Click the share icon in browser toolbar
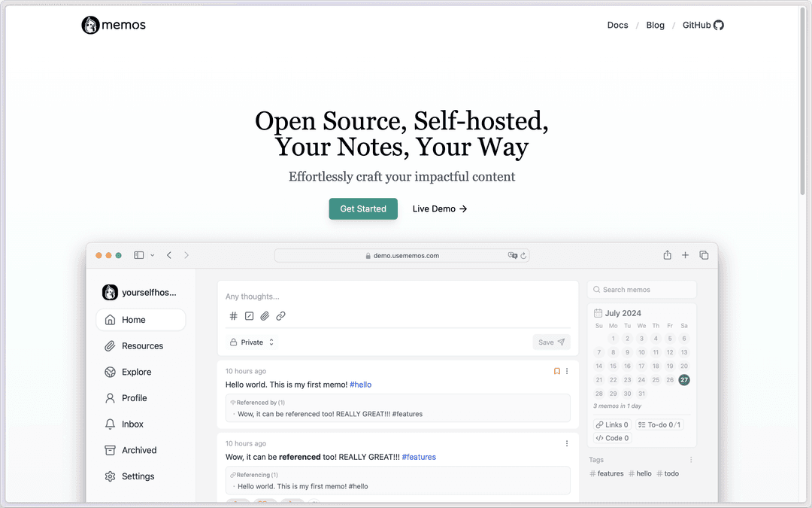Image resolution: width=812 pixels, height=508 pixels. point(667,255)
